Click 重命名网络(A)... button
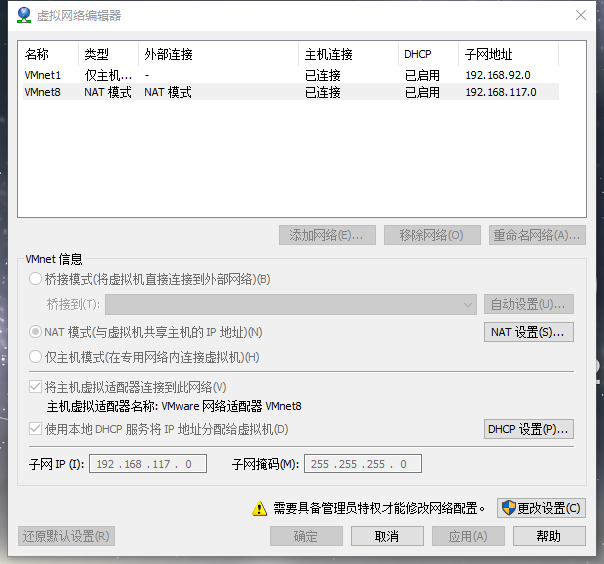This screenshot has height=564, width=604. pos(537,235)
